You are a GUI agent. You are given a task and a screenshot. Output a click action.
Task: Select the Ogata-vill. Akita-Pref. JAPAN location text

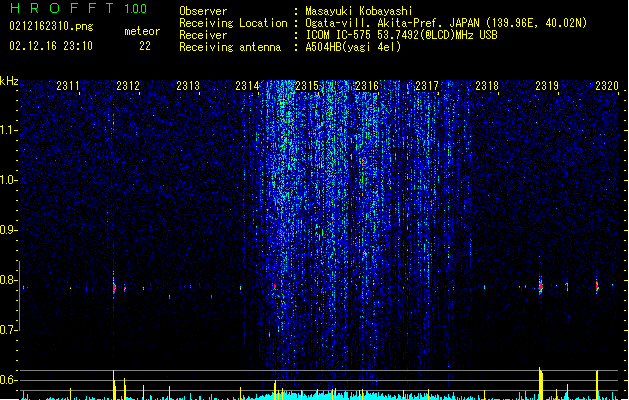click(x=446, y=23)
